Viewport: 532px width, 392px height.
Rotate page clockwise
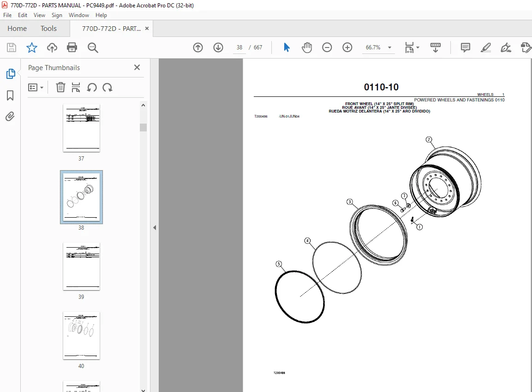click(x=108, y=88)
